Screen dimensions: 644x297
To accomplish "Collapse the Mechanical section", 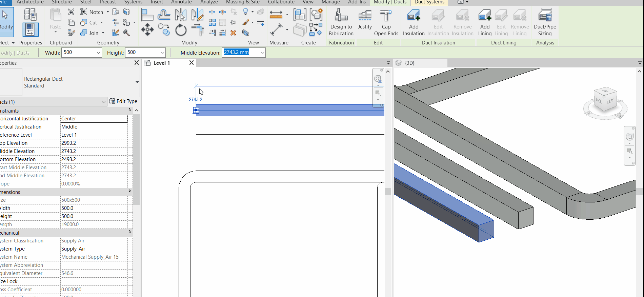I will [129, 232].
